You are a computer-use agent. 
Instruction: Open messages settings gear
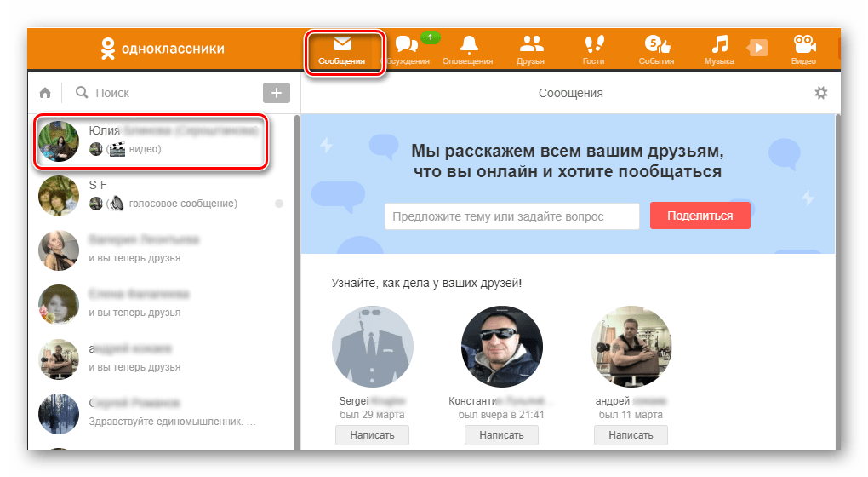pyautogui.click(x=821, y=93)
